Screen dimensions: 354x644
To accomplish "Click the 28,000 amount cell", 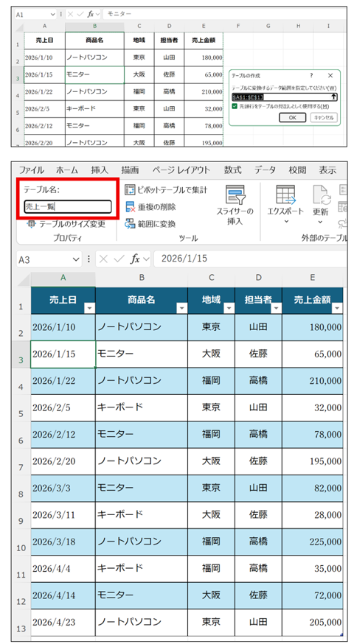I will (x=313, y=514).
